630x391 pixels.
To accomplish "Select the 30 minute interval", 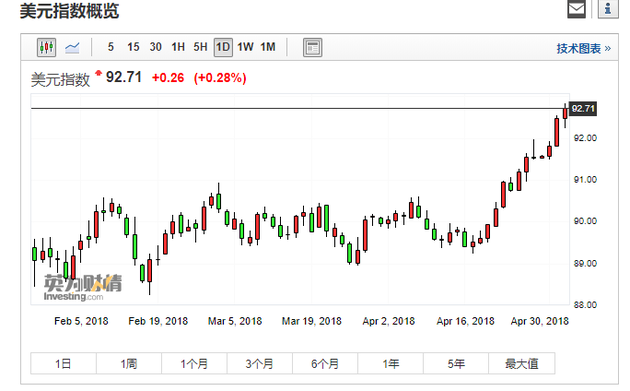I will 155,47.
